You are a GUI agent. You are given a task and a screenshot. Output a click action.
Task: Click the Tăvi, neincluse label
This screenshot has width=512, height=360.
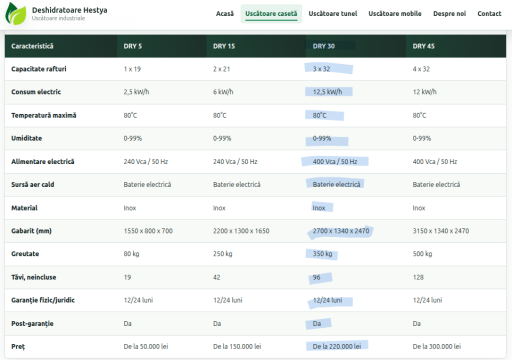pyautogui.click(x=34, y=277)
